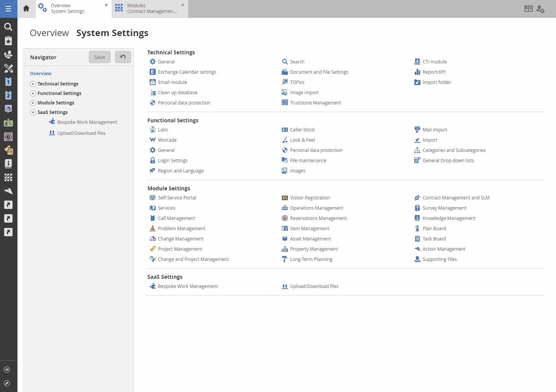The image size is (556, 392).
Task: Click the Project Management rocket icon
Action: (x=153, y=249)
